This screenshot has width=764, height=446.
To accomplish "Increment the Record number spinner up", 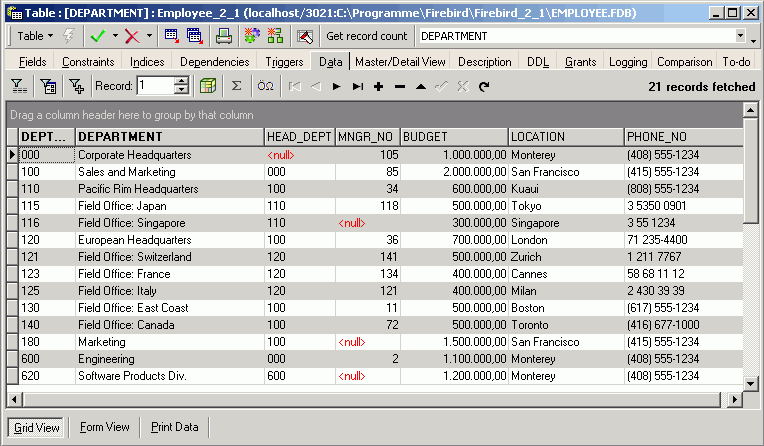I will point(181,81).
